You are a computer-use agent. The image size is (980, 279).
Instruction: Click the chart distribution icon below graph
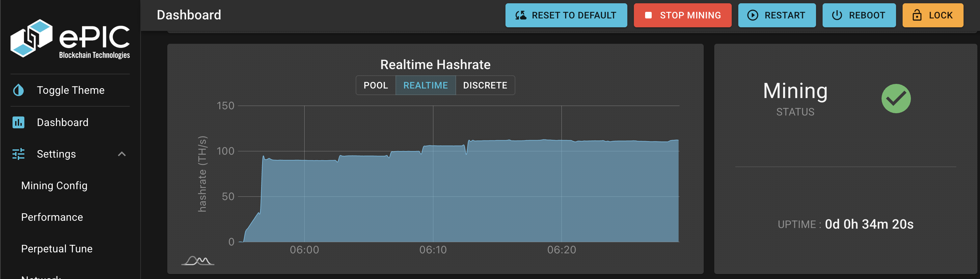[198, 261]
